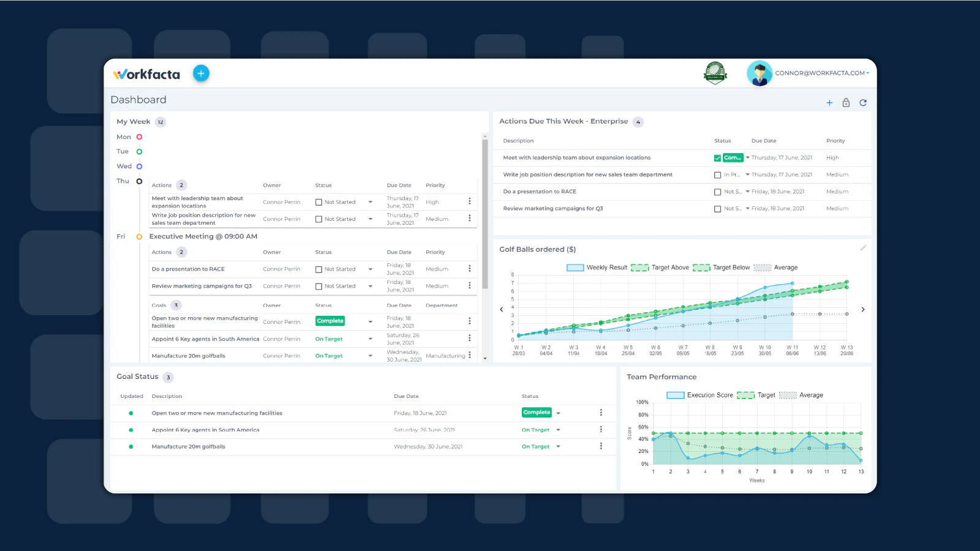
Task: Tick the Not Started checkbox for Review marketing campaigns
Action: click(717, 208)
